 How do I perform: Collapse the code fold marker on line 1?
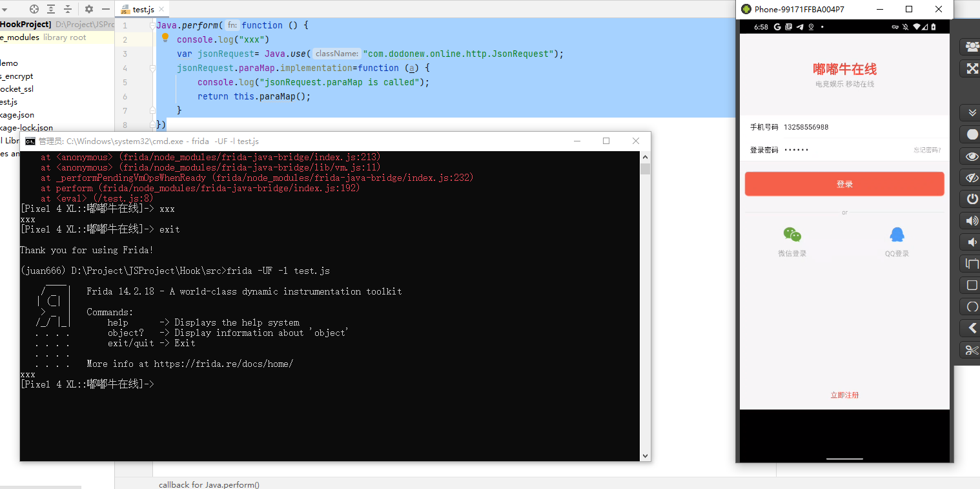click(152, 26)
